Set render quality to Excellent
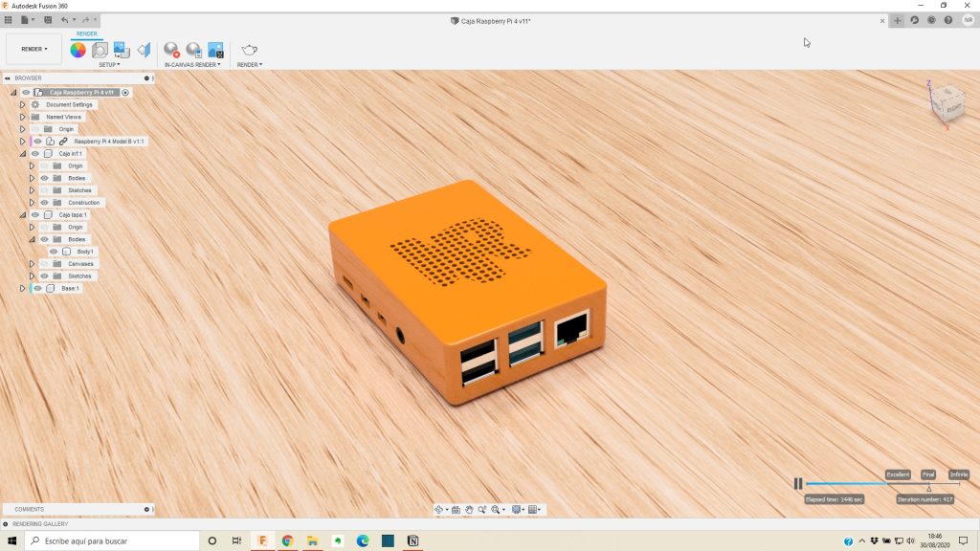980x551 pixels. 898,474
